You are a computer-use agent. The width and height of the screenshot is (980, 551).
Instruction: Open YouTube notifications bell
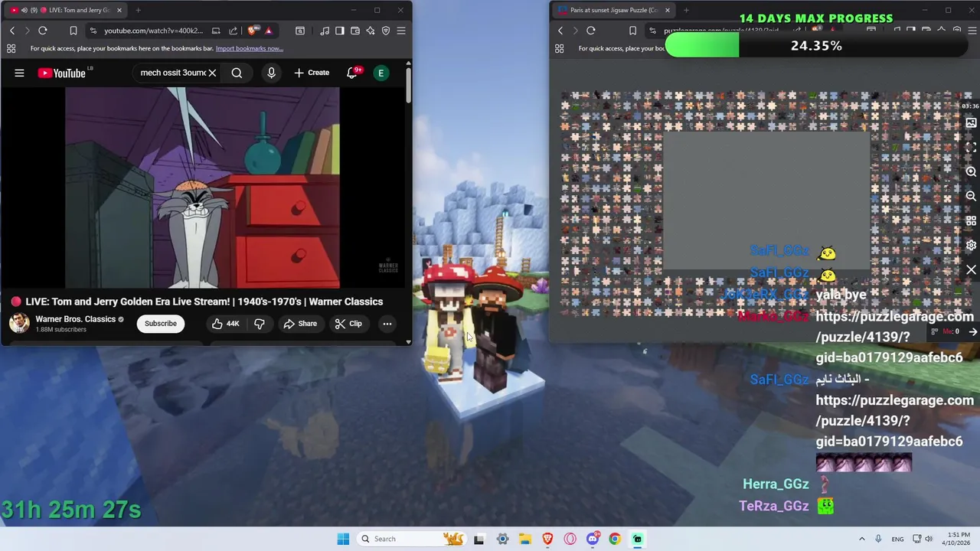tap(352, 73)
